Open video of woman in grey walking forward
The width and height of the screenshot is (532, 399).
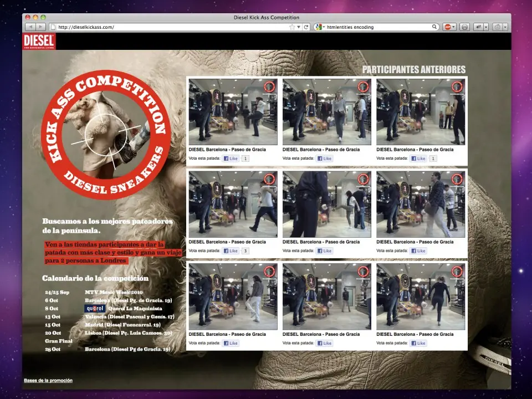tap(327, 112)
